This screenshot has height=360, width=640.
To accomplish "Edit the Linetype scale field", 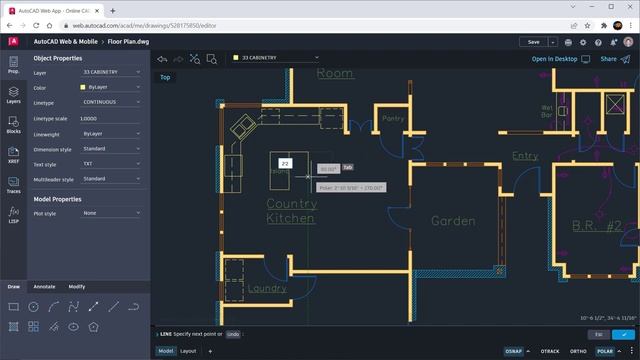I will tap(110, 118).
